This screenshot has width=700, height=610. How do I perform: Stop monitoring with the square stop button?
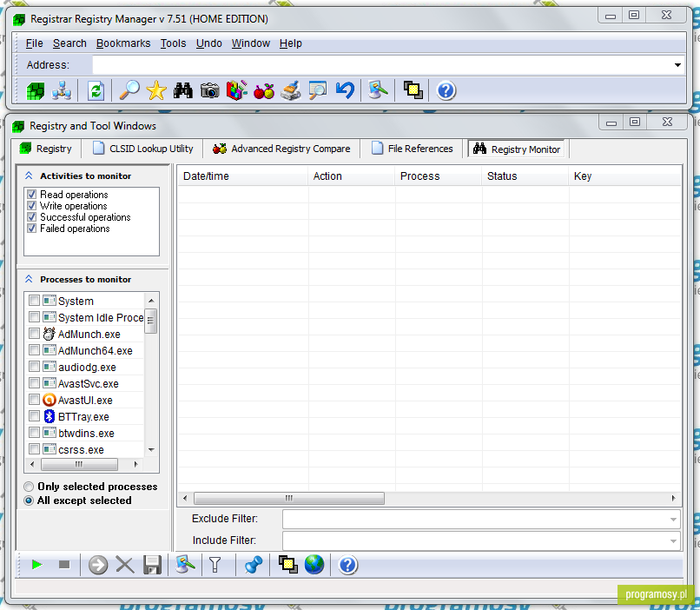tap(64, 565)
